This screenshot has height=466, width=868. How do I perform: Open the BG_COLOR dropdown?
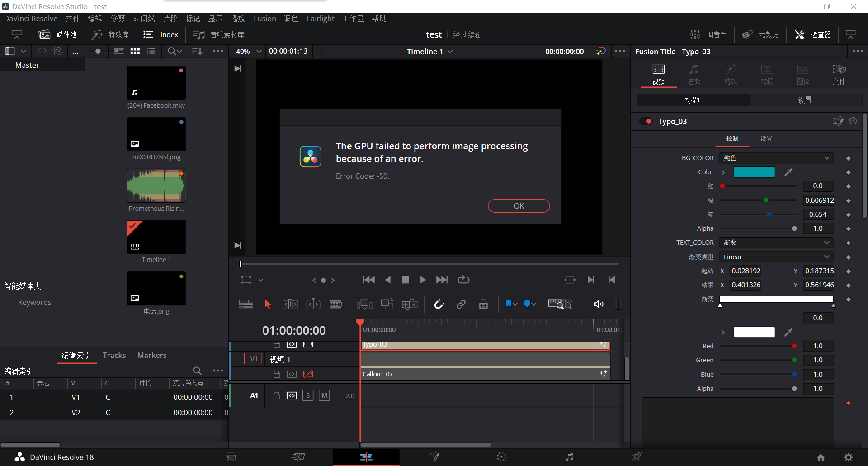pos(776,158)
